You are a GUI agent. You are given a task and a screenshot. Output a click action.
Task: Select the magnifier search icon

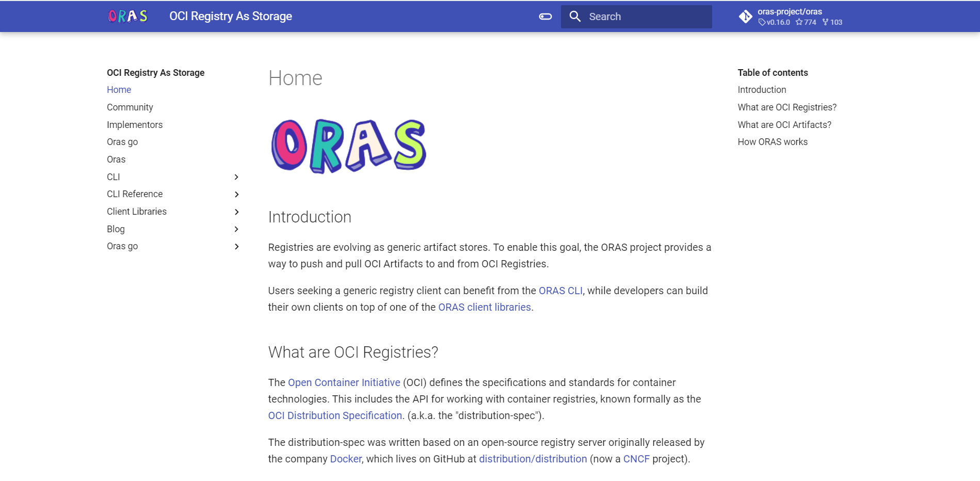point(575,16)
